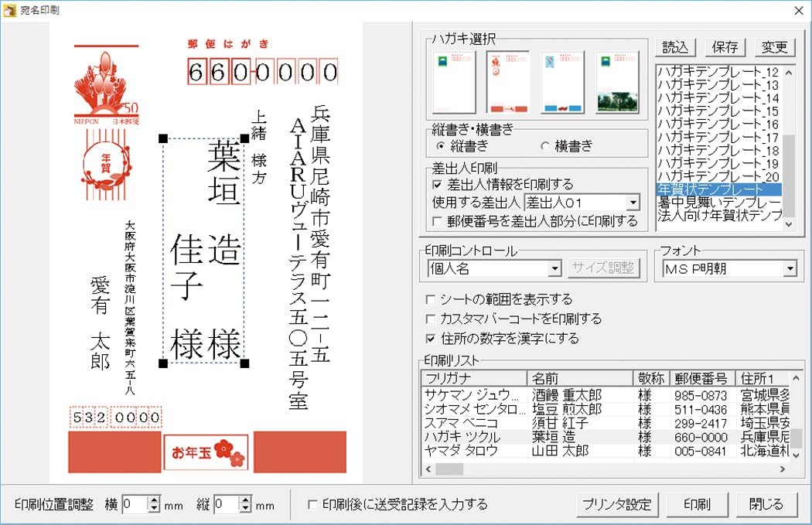Toggle 住所の数字を漢字にする checkbox

[431, 339]
